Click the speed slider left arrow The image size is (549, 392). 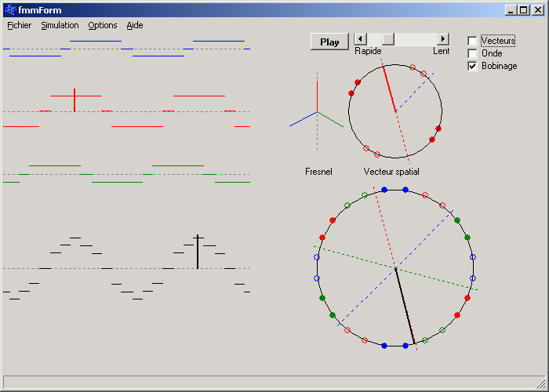click(x=361, y=39)
